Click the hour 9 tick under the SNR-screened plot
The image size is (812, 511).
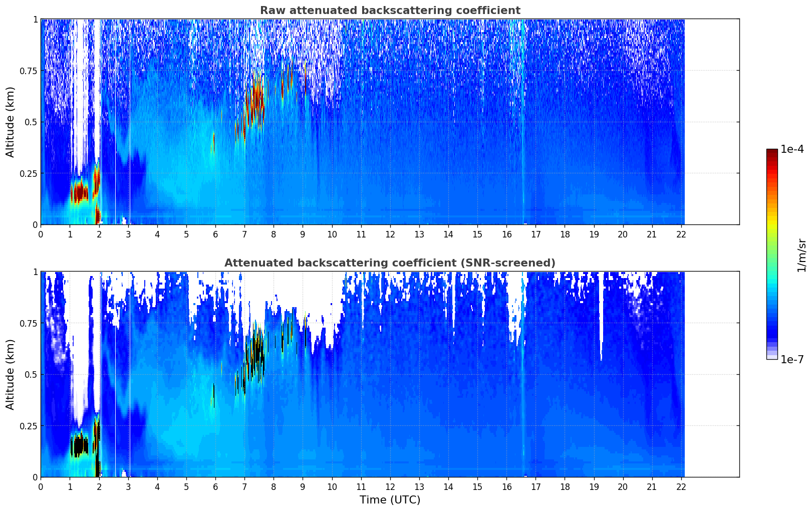click(x=303, y=486)
